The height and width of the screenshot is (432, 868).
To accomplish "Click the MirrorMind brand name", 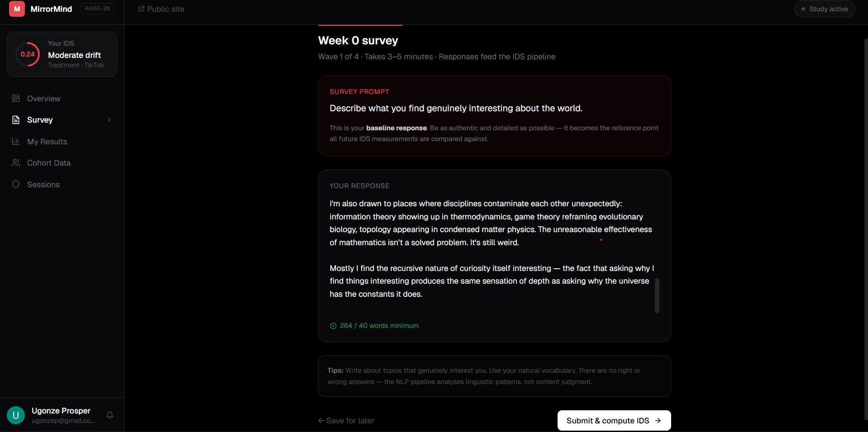I will (x=51, y=9).
